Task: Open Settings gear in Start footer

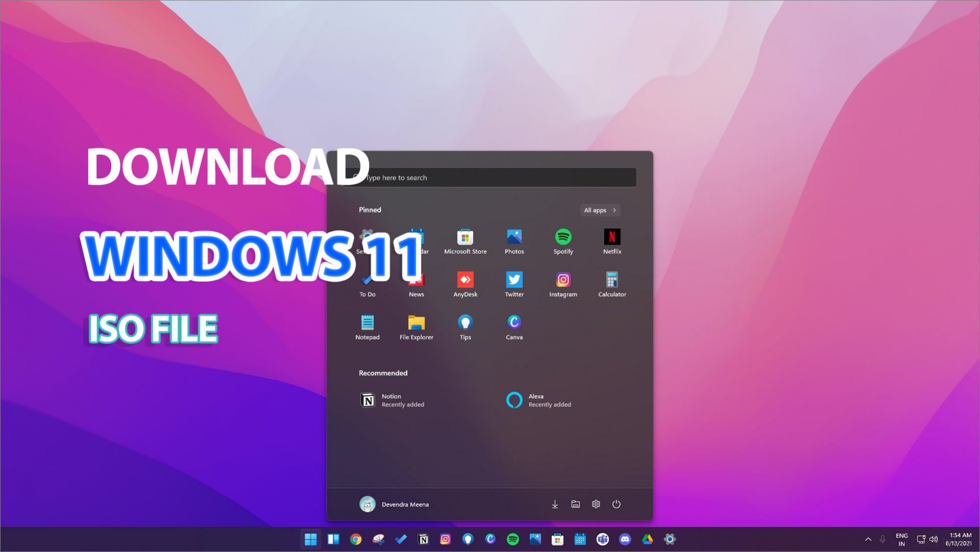Action: coord(596,504)
